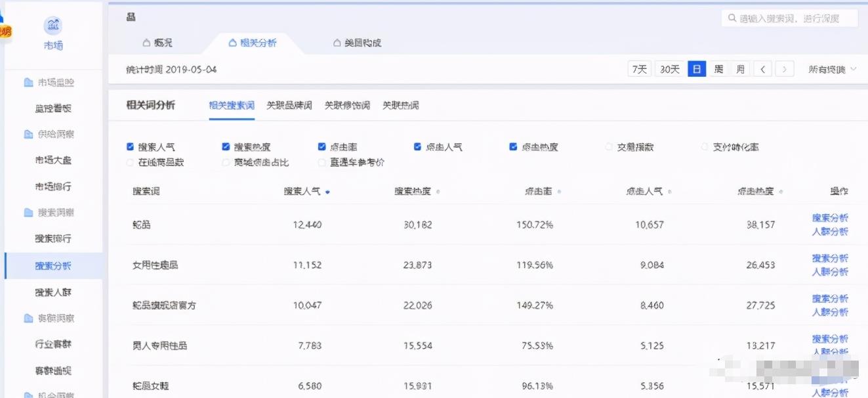
Task: Sort table by 搜索热度 column icon
Action: [x=438, y=192]
